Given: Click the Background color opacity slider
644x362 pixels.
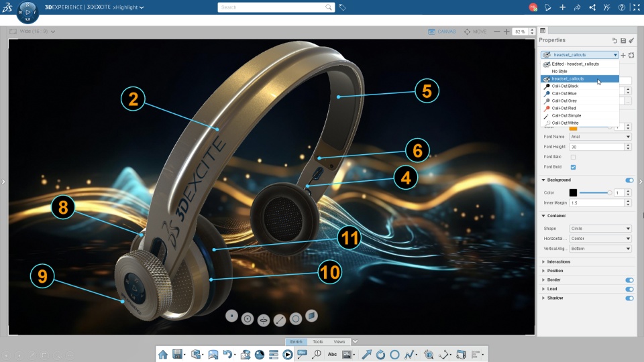Looking at the screenshot, I should pyautogui.click(x=595, y=192).
